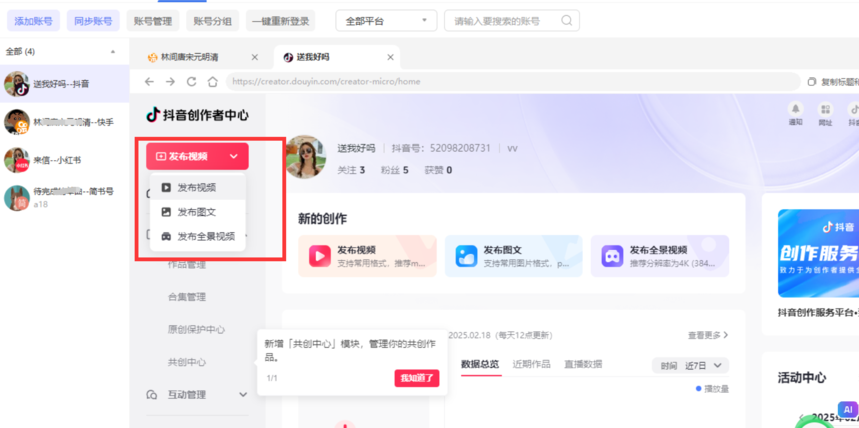Close the 送我好吗 tab
The height and width of the screenshot is (428, 859).
click(x=391, y=57)
